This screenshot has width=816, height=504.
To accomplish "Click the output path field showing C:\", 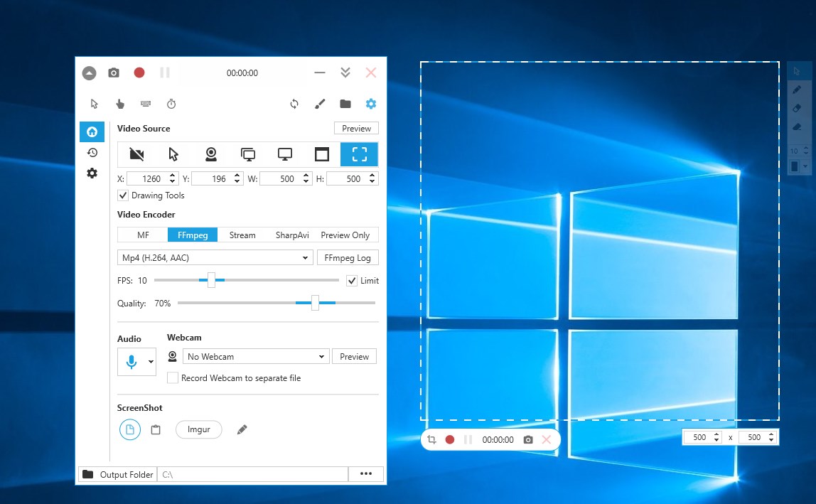I will (252, 474).
